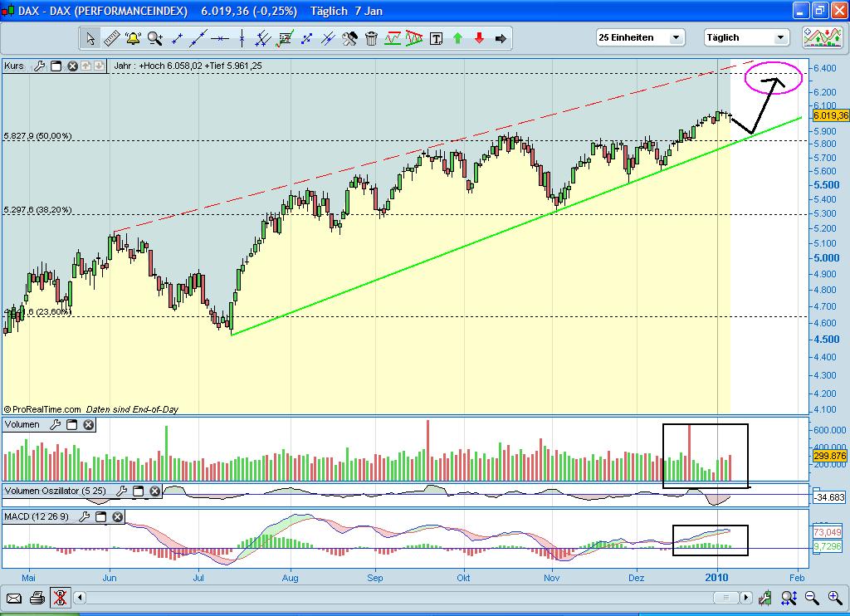850x616 pixels.
Task: Open the toolbar settings wrench icon
Action: 349,37
